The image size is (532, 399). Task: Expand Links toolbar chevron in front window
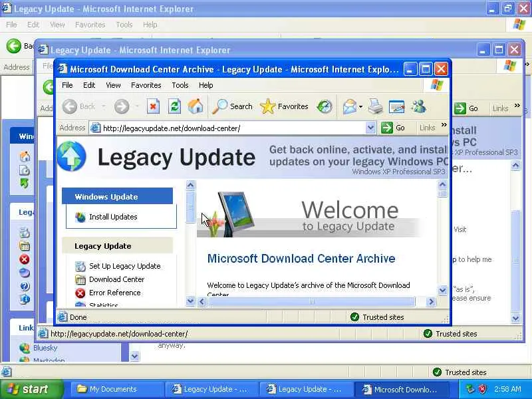click(x=444, y=125)
